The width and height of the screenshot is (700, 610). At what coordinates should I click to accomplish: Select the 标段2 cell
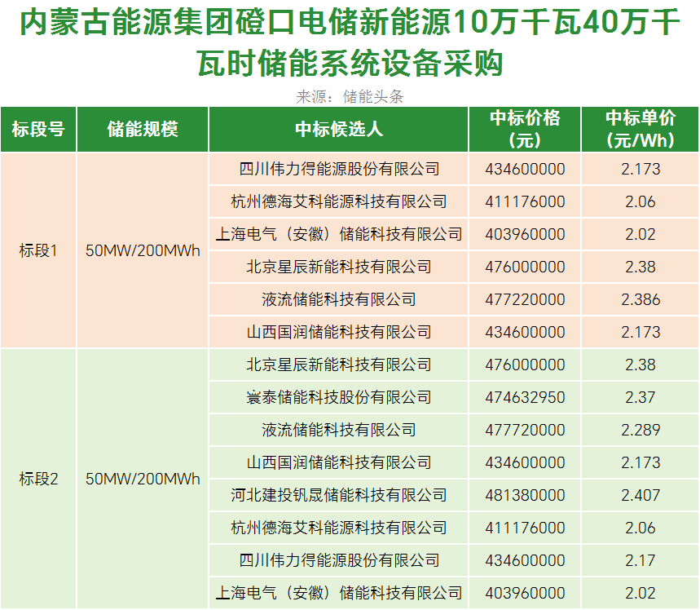[x=38, y=479]
